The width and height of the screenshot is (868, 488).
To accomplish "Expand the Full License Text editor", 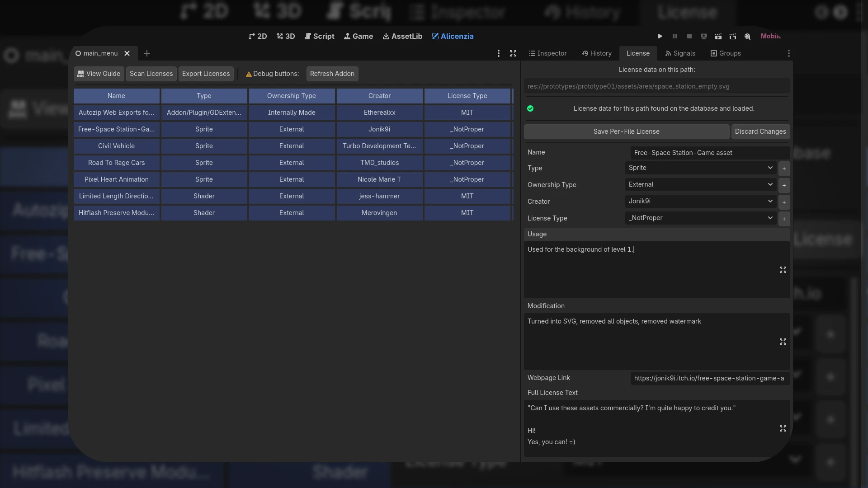I will tap(783, 428).
